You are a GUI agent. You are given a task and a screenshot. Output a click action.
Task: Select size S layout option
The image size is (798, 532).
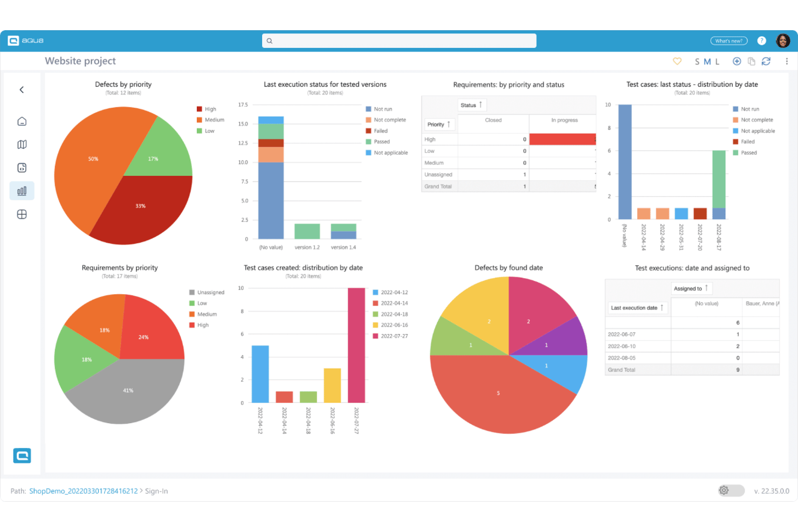click(697, 62)
